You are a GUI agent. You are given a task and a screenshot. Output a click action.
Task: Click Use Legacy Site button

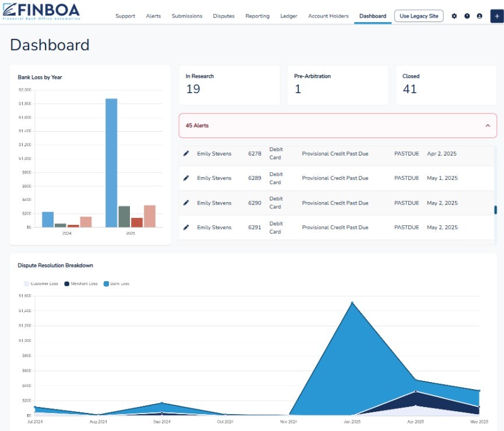tap(418, 16)
